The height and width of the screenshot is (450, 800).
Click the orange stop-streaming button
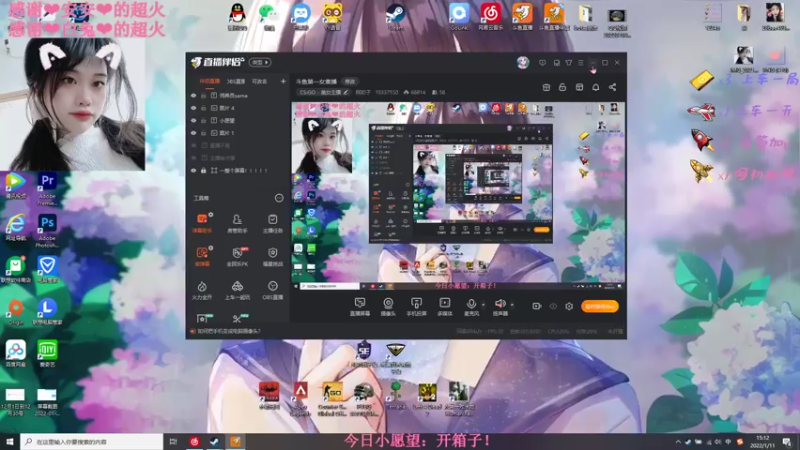point(599,306)
